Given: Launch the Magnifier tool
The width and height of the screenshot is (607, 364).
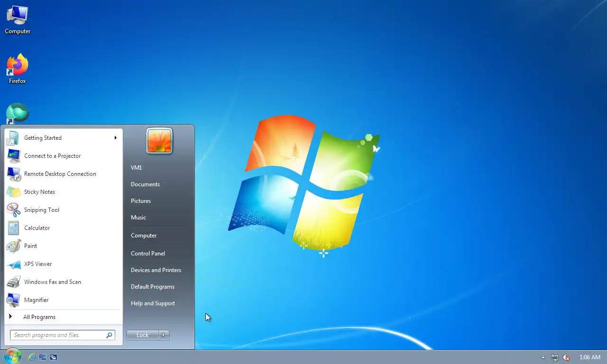Looking at the screenshot, I should tap(64, 300).
